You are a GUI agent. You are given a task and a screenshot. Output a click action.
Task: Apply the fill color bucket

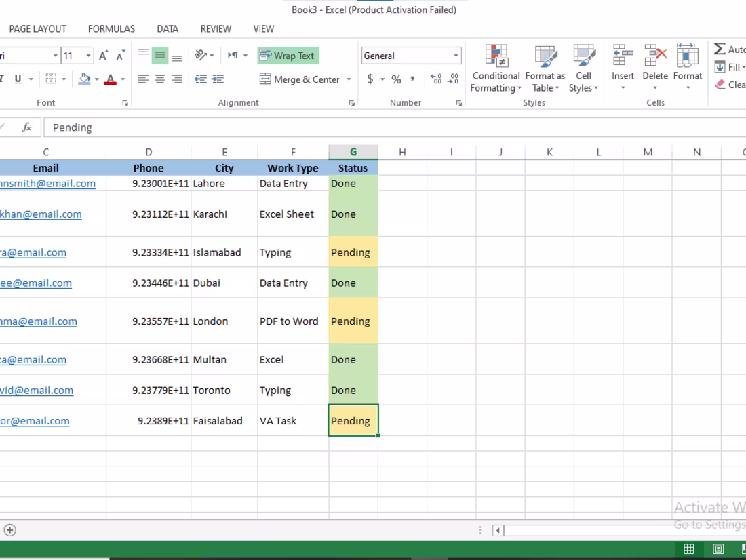click(84, 79)
